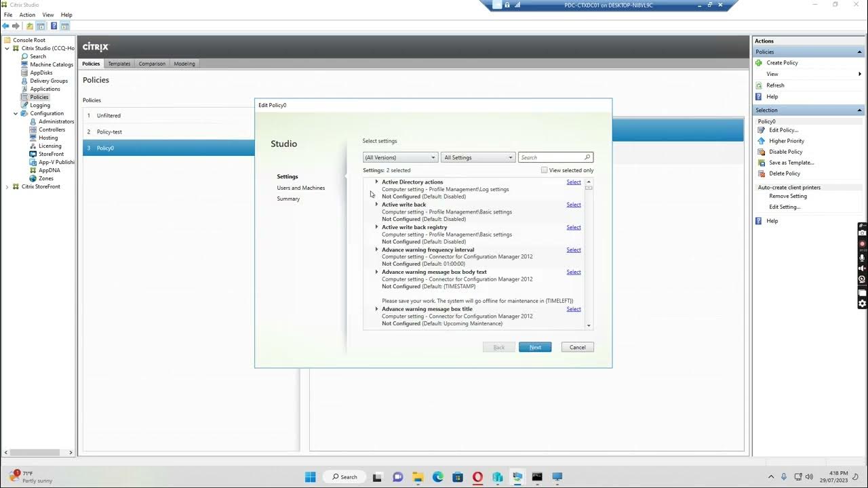Select Logging node in console tree

pyautogui.click(x=40, y=105)
